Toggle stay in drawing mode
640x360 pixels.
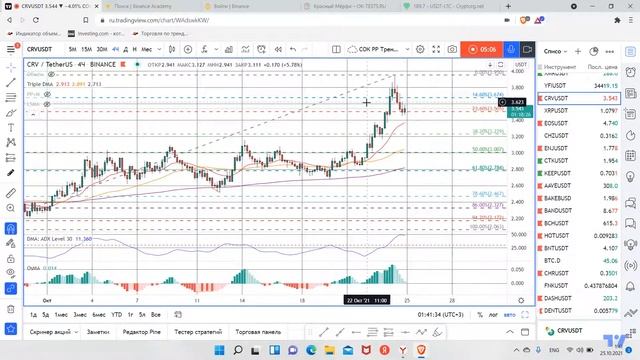coord(11,243)
